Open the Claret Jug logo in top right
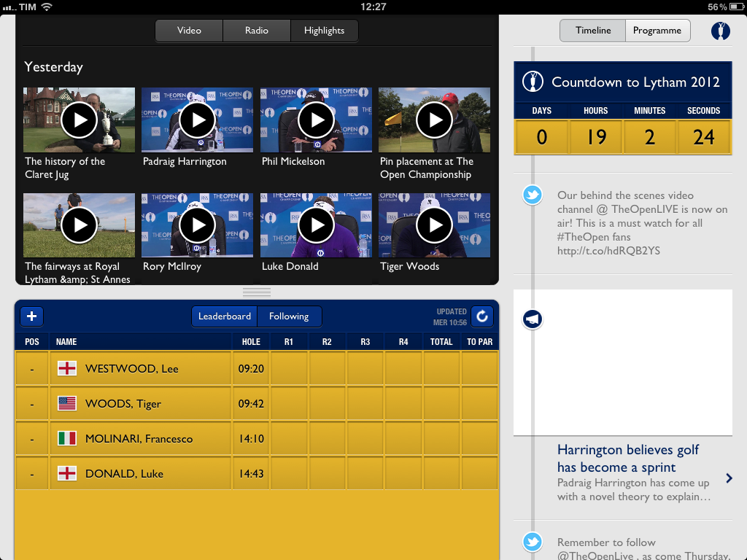The height and width of the screenshot is (560, 747). click(720, 31)
